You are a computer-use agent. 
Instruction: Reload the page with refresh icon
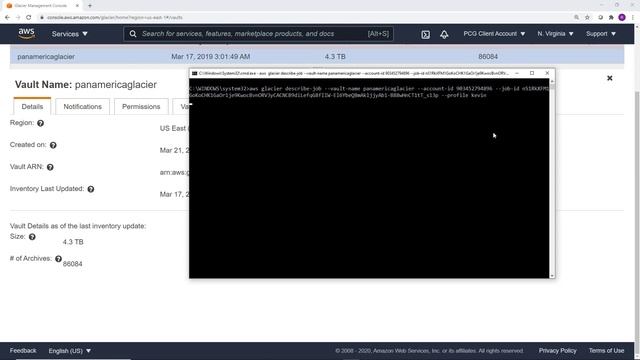pos(29,18)
